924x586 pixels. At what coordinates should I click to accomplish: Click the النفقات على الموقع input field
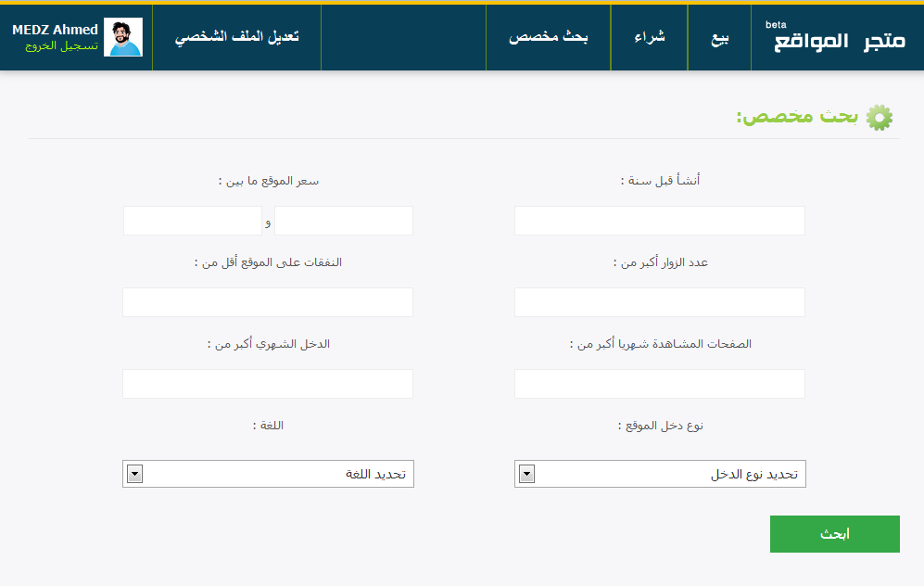pyautogui.click(x=268, y=302)
